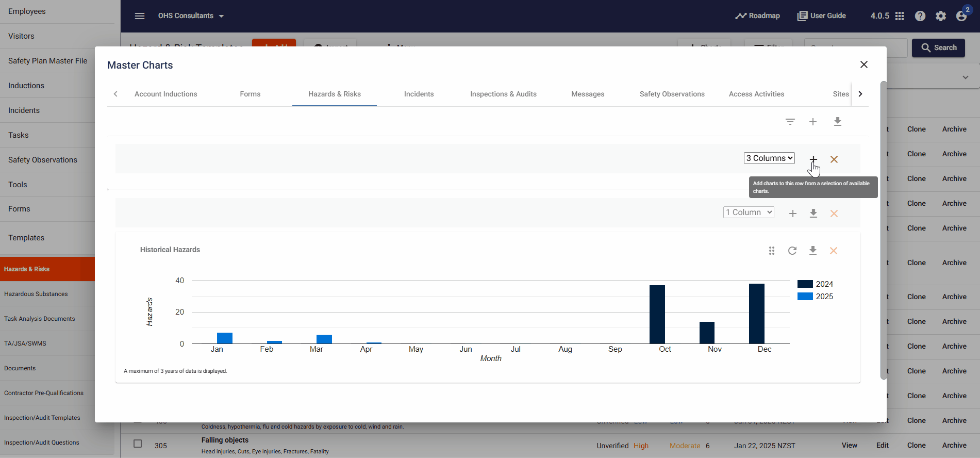980x458 pixels.
Task: Archive the Falling objects hazard
Action: click(x=955, y=445)
